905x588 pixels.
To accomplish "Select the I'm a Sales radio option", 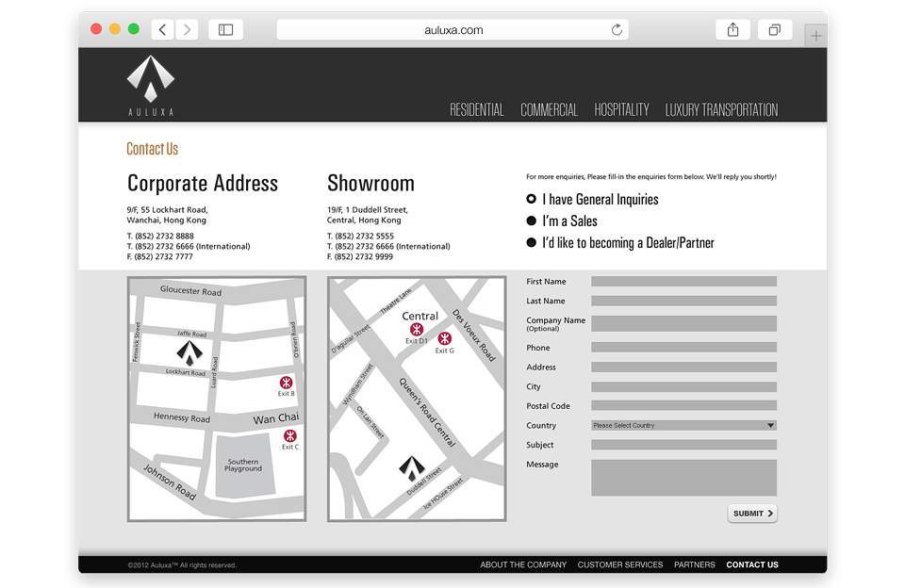I will (531, 220).
